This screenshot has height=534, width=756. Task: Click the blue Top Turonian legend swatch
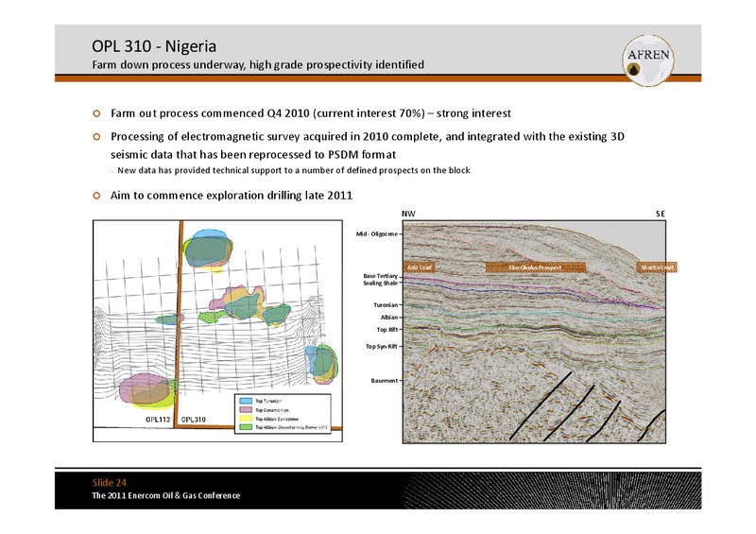(246, 401)
